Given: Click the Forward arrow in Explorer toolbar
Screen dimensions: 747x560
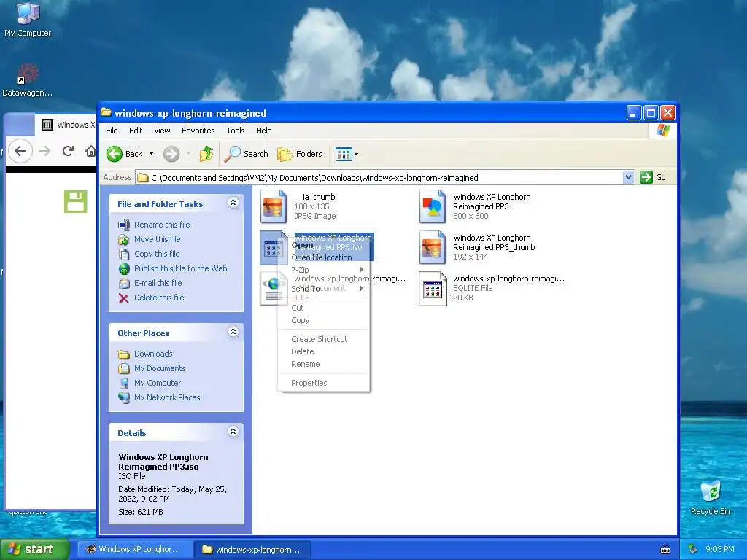Looking at the screenshot, I should point(171,154).
